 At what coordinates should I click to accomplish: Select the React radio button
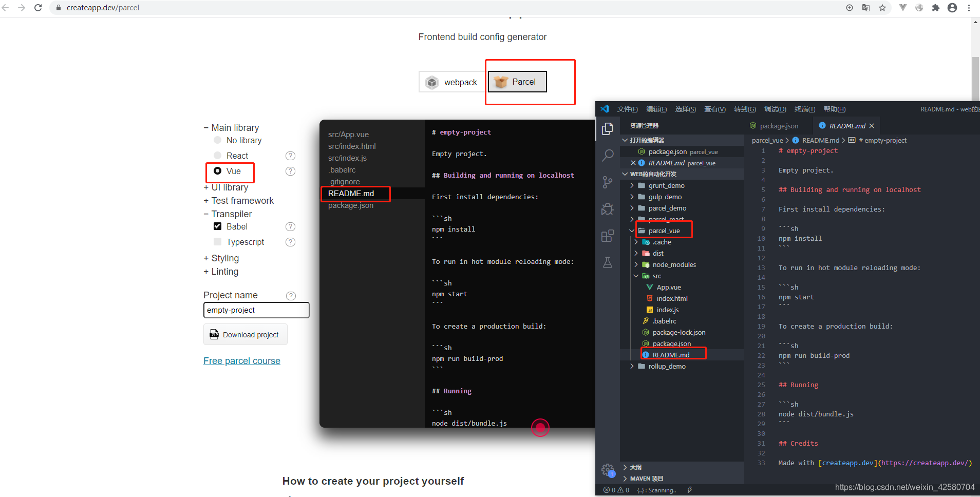pos(217,156)
